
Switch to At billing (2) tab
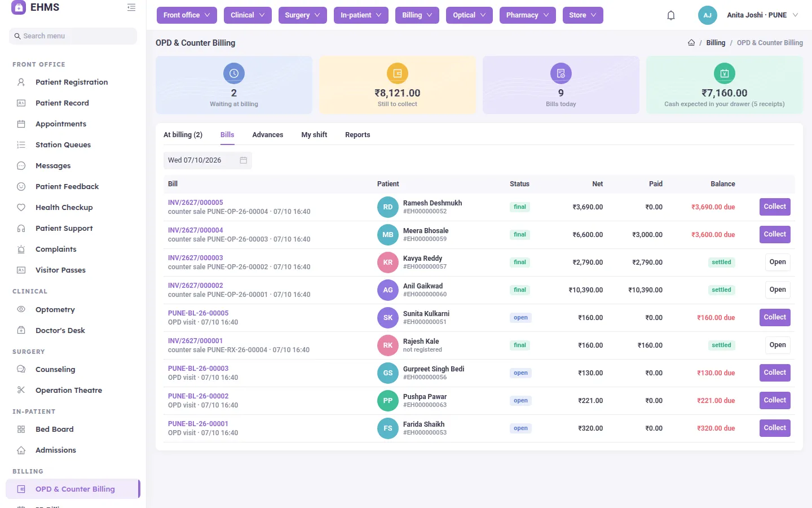click(x=183, y=135)
